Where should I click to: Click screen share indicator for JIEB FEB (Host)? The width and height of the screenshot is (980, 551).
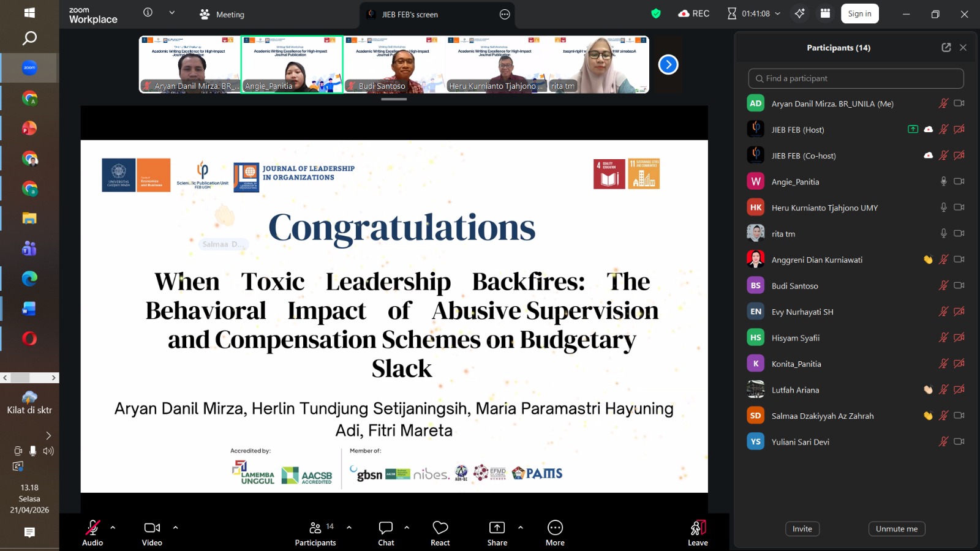coord(913,129)
